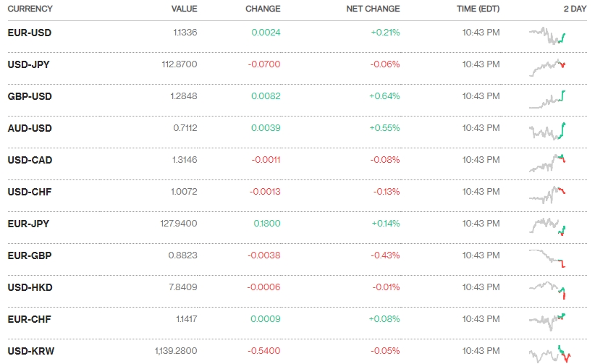The height and width of the screenshot is (364, 595).
Task: Open the GBP-USD currency pair link
Action: point(29,96)
